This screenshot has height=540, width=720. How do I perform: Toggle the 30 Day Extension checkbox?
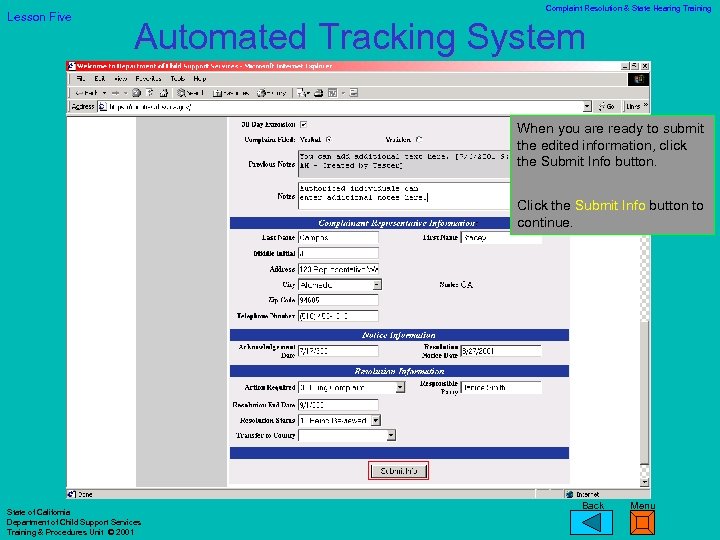click(x=304, y=124)
